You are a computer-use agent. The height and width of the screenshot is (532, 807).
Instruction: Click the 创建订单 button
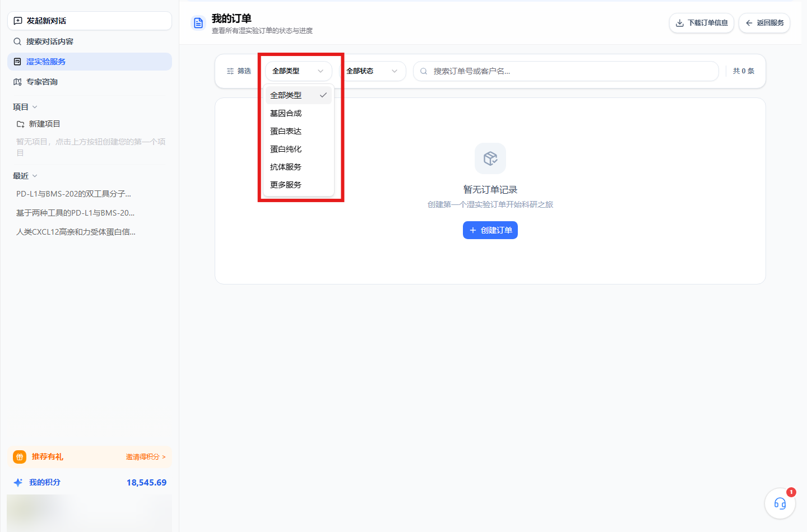490,230
